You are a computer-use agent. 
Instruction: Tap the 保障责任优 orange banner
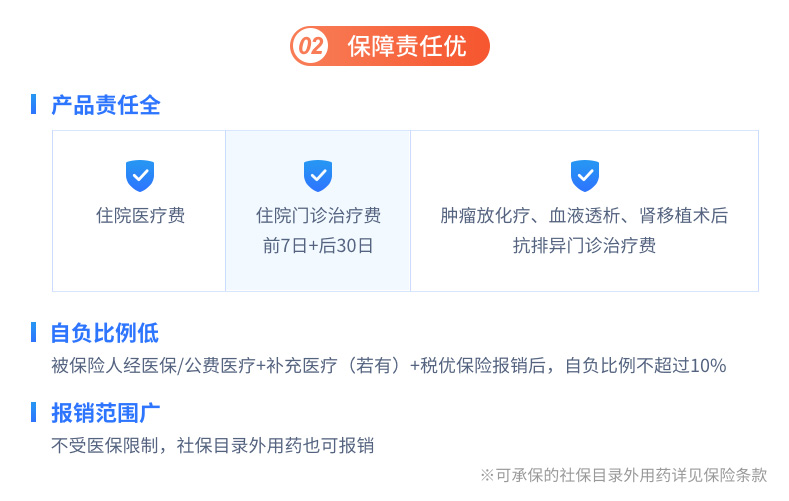pos(390,46)
